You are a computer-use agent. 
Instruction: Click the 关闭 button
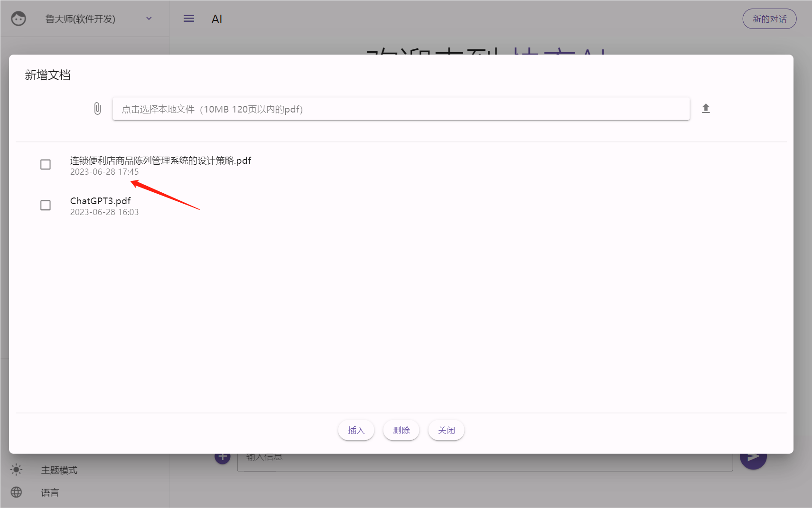click(446, 430)
